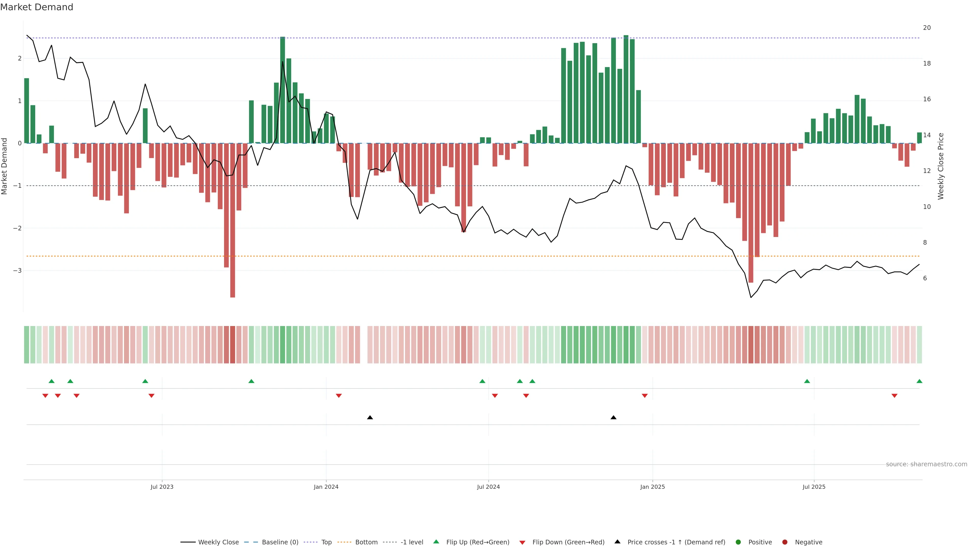
Task: Click the Jan 2025 x-axis label
Action: click(x=653, y=487)
